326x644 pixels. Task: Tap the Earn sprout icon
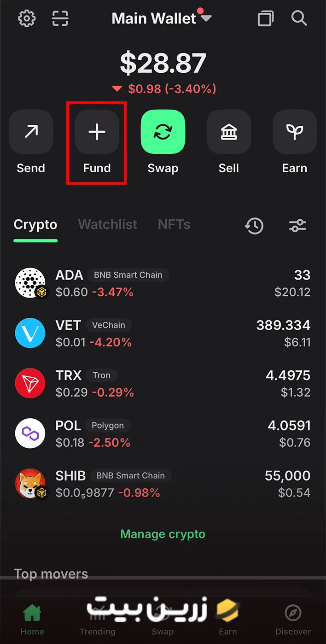(295, 132)
